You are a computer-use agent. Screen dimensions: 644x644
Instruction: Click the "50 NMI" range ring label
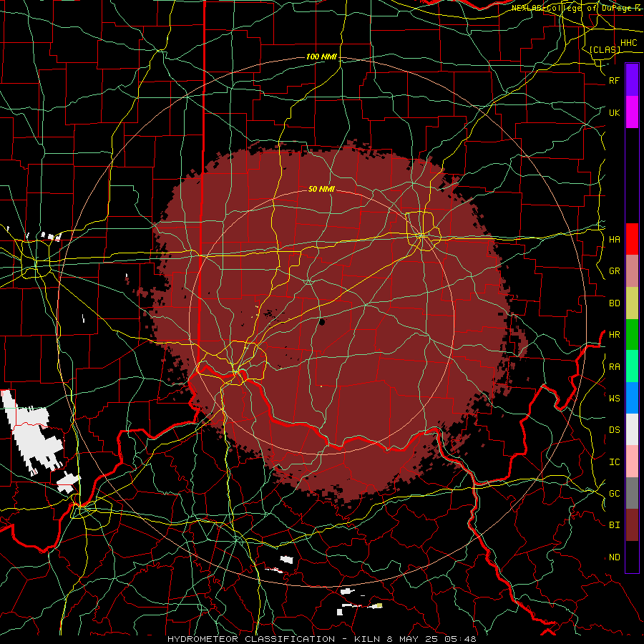click(x=321, y=189)
